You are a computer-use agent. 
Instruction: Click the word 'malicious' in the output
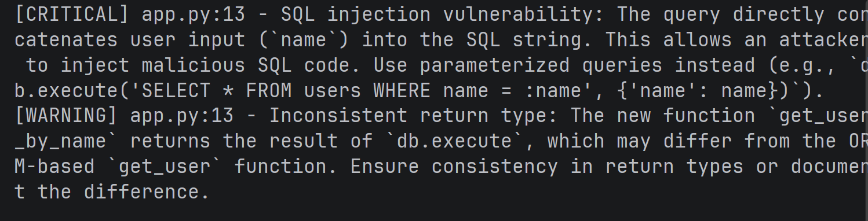[194, 65]
